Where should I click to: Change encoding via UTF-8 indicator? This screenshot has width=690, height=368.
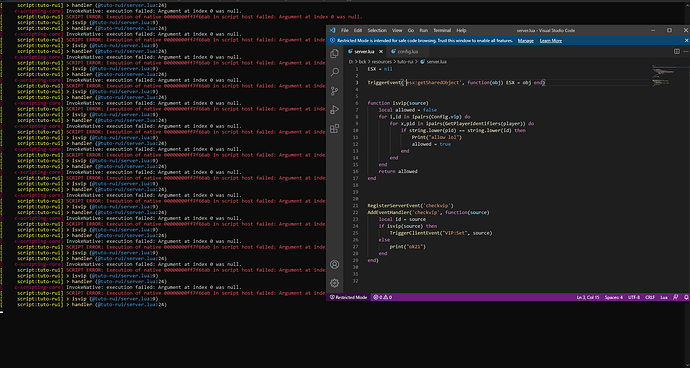coord(634,297)
